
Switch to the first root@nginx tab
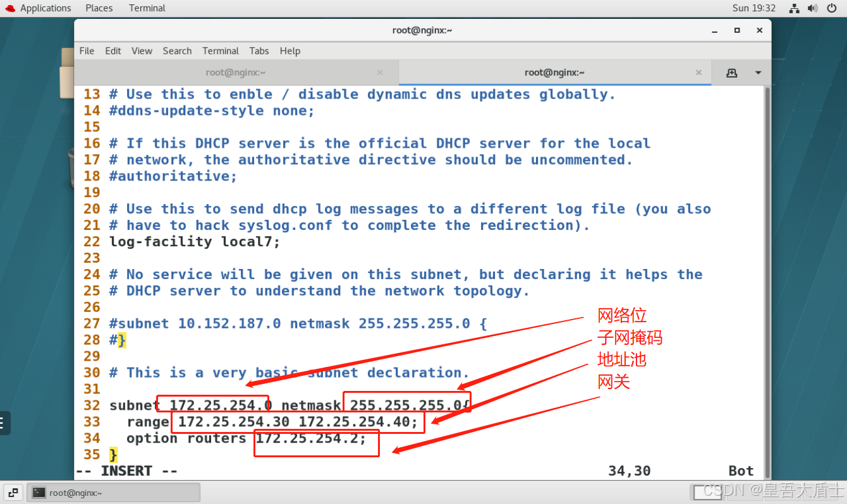[x=236, y=73]
